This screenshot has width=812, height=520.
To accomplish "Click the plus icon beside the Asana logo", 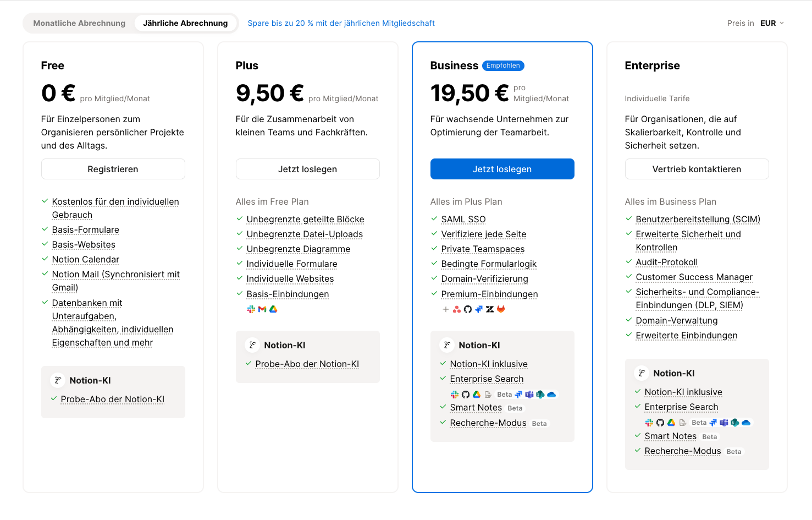I will 446,309.
